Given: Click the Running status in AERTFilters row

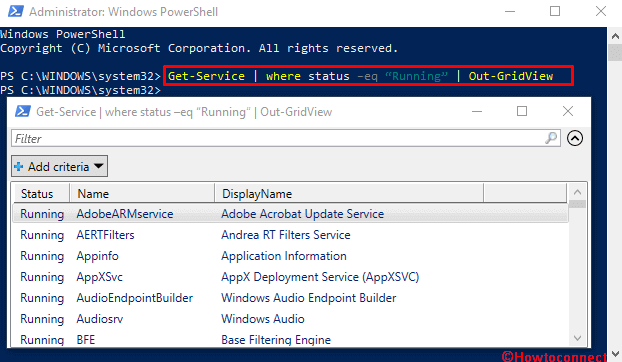Looking at the screenshot, I should (42, 235).
